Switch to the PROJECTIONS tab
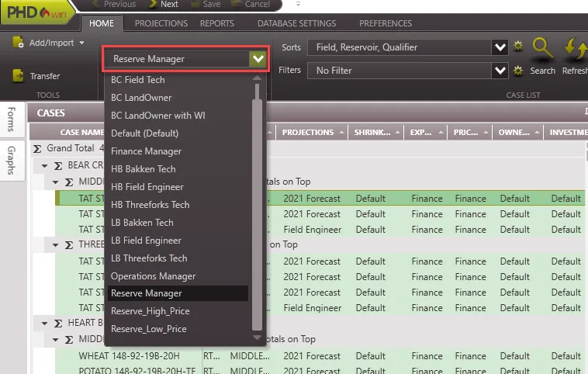588x374 pixels. tap(161, 23)
